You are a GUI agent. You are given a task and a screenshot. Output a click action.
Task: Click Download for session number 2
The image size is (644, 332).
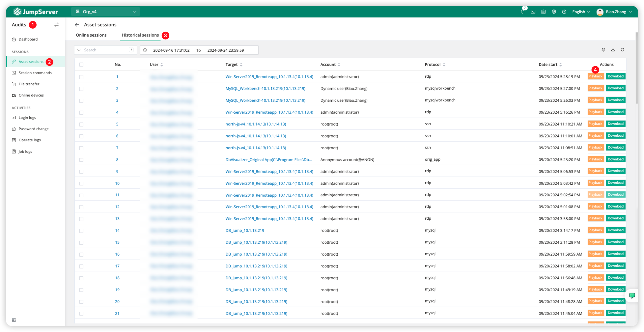[x=616, y=88]
